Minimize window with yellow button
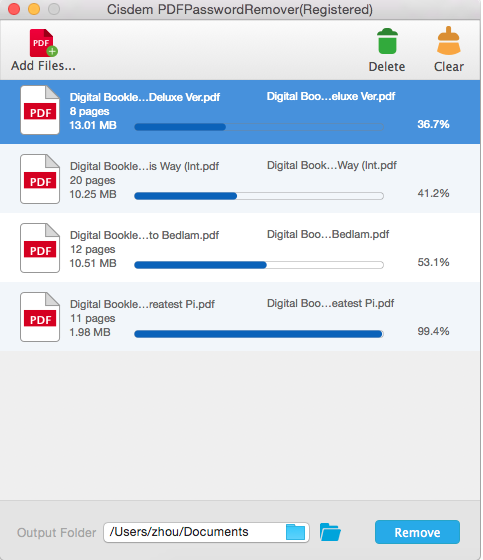The height and width of the screenshot is (560, 483). [x=34, y=9]
